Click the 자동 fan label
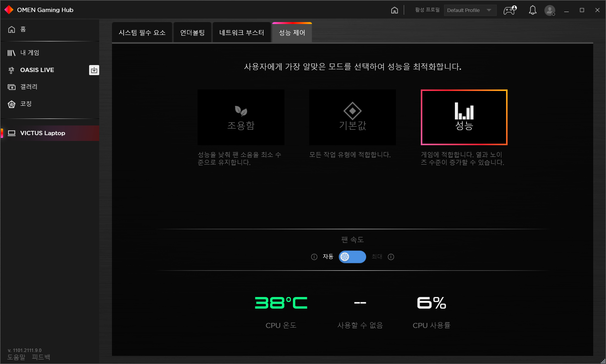This screenshot has height=364, width=606. 328,256
